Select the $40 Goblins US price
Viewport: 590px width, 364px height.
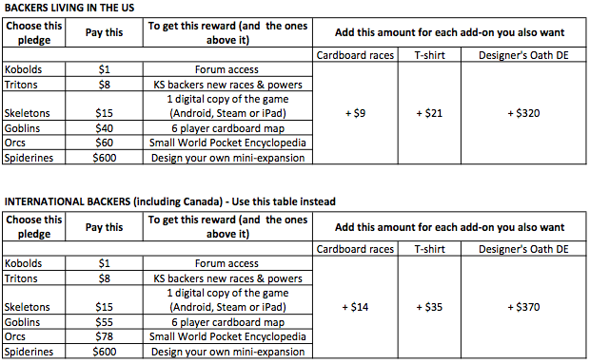pos(105,128)
